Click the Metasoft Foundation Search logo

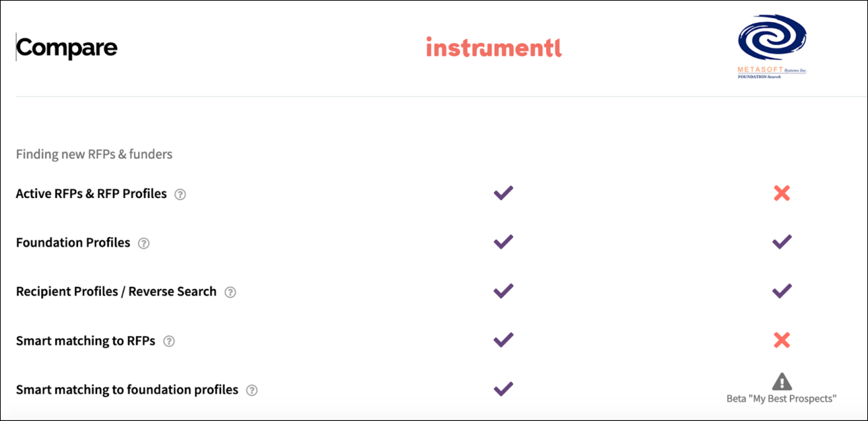[x=772, y=44]
